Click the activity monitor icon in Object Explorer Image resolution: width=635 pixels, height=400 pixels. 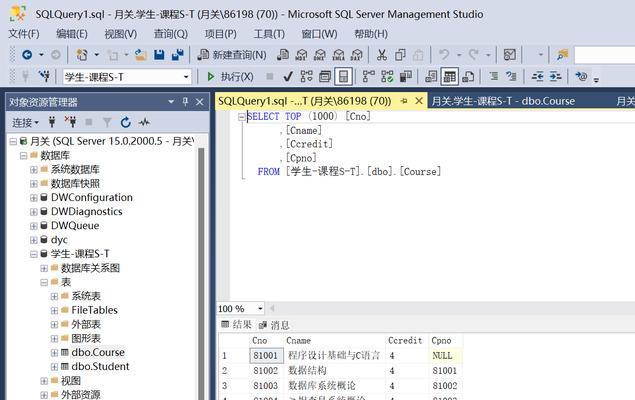144,122
